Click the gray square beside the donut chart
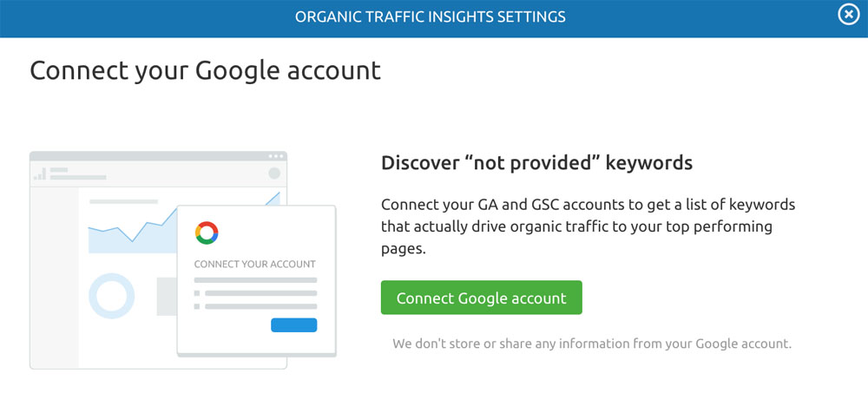868x406 pixels. (x=167, y=297)
